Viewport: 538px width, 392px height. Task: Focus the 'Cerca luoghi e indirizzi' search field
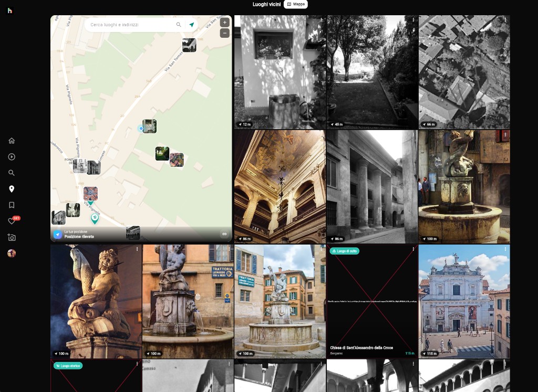[132, 25]
